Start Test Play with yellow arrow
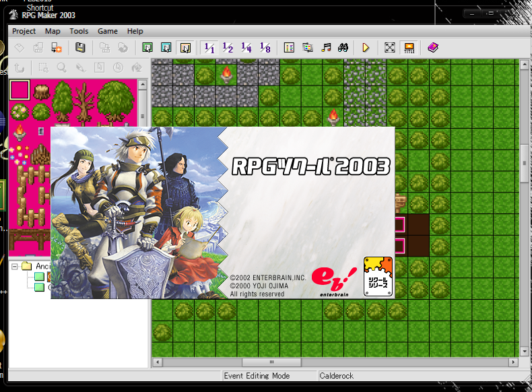This screenshot has height=392, width=532. (366, 48)
